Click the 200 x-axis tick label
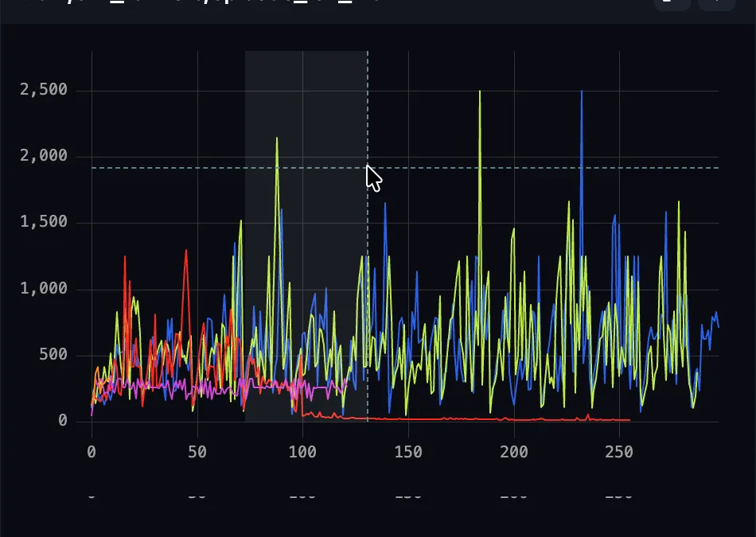Image resolution: width=756 pixels, height=537 pixels. [x=514, y=452]
